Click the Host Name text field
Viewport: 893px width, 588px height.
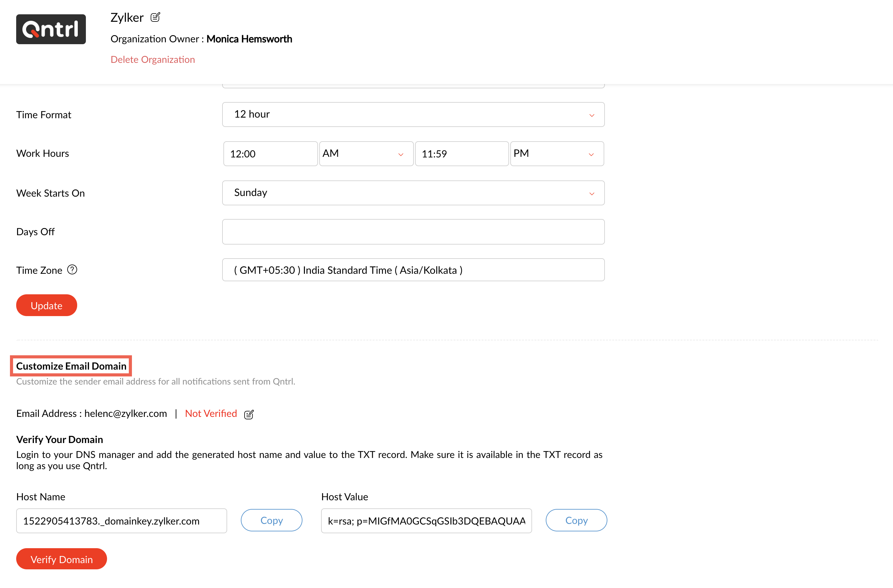click(121, 520)
